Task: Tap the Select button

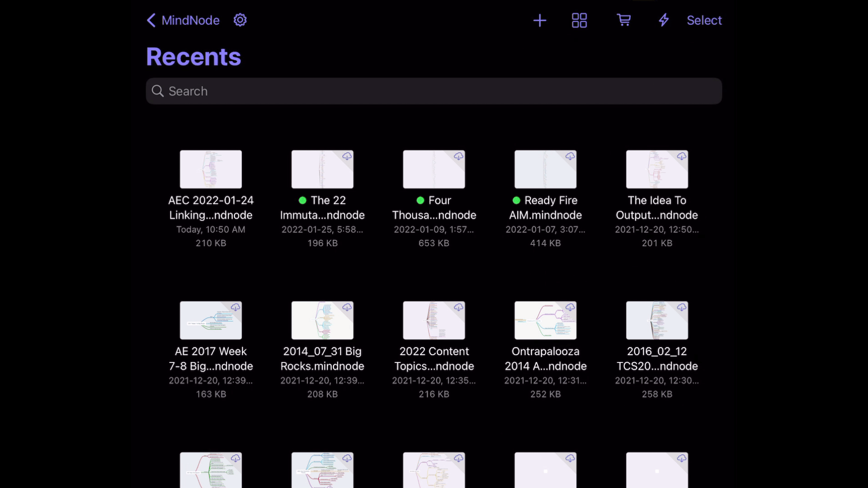Action: click(704, 20)
